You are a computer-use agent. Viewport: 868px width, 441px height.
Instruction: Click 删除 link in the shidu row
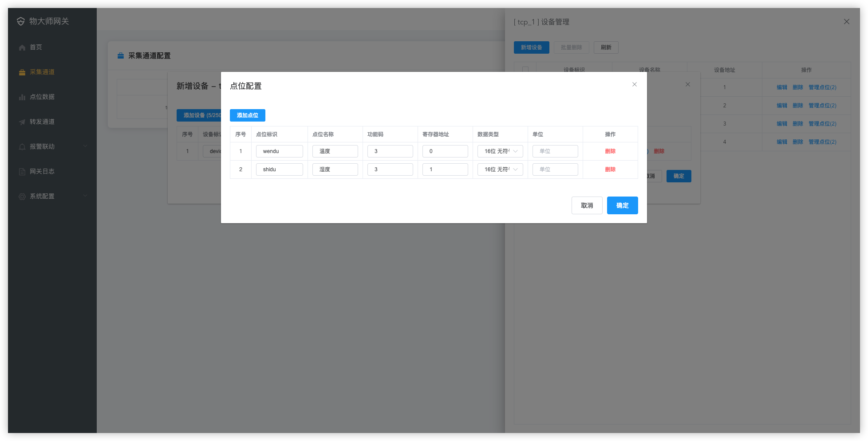pyautogui.click(x=610, y=169)
